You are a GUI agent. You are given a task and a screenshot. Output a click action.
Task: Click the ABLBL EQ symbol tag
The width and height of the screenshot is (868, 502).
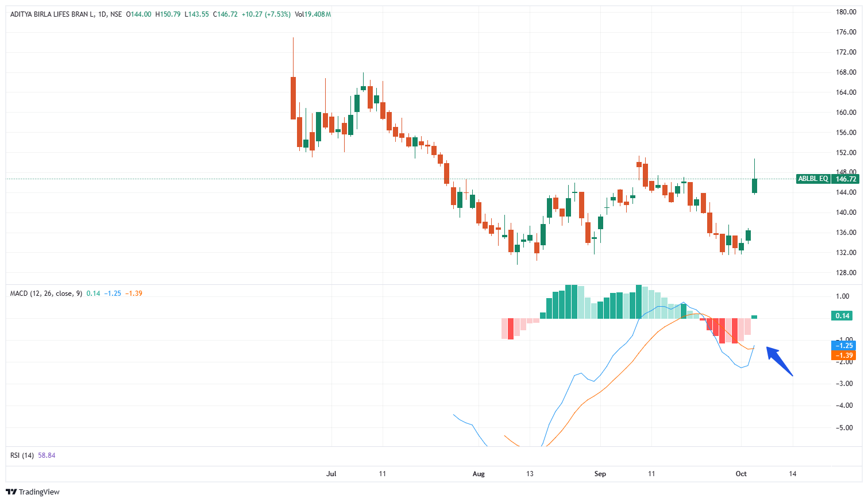813,179
